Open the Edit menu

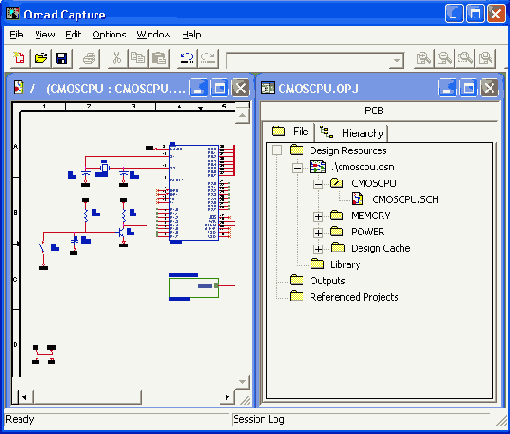tap(73, 35)
